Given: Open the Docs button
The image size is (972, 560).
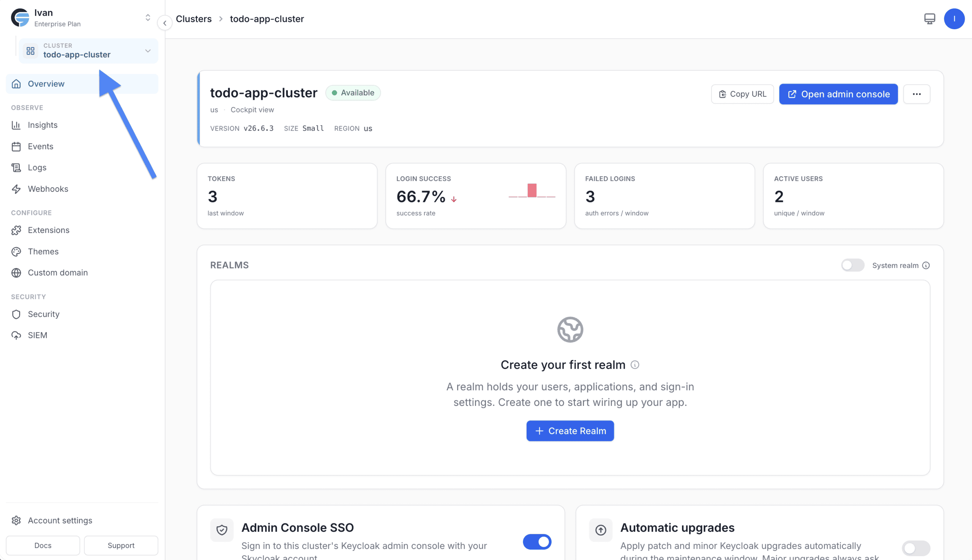Looking at the screenshot, I should [x=43, y=546].
